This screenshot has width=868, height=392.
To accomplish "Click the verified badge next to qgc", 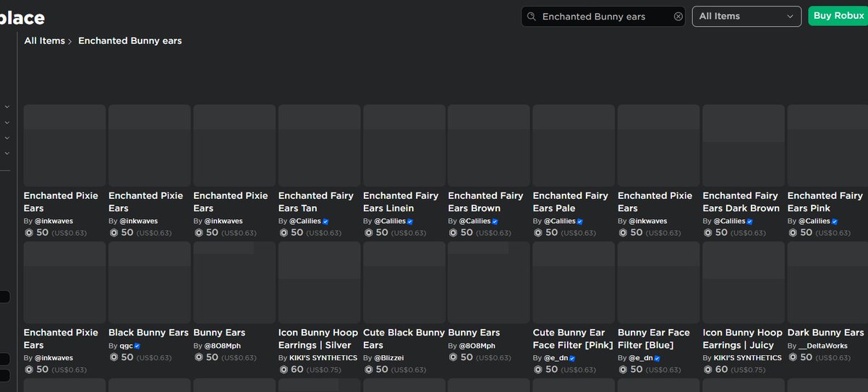I will coord(137,347).
